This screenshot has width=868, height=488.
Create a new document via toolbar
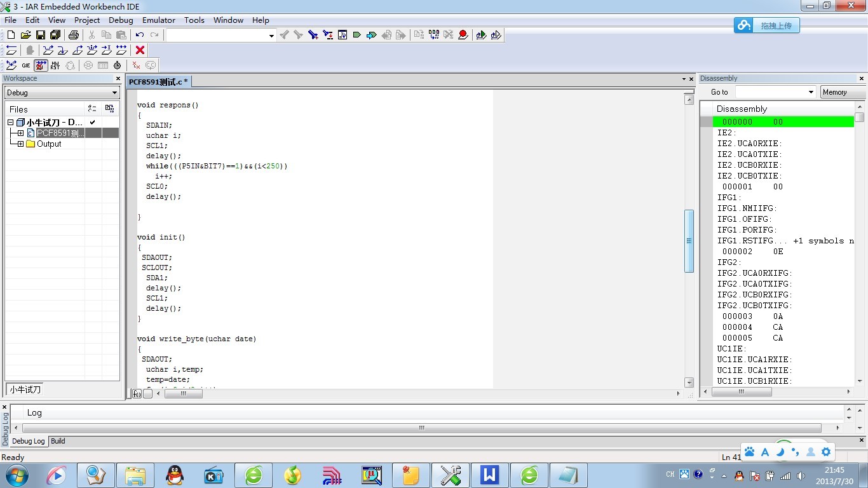pos(11,35)
